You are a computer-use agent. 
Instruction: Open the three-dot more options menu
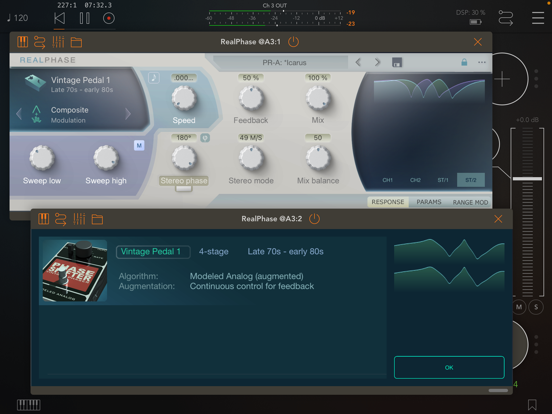coord(482,62)
